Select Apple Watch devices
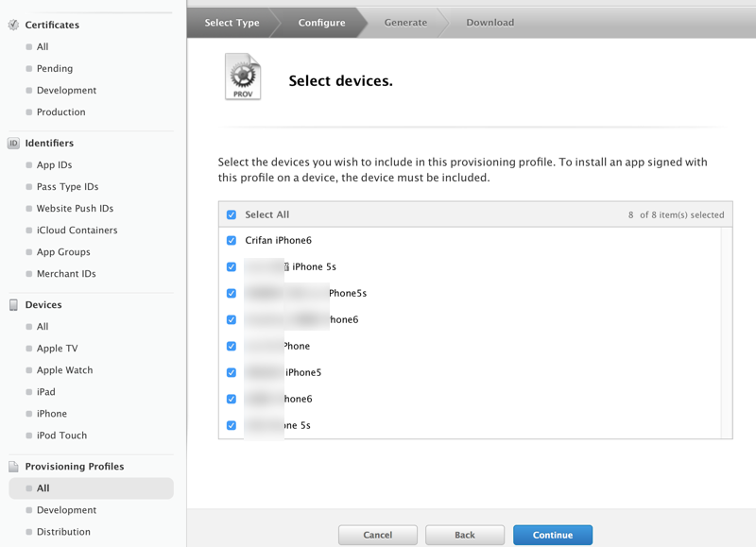 (64, 370)
